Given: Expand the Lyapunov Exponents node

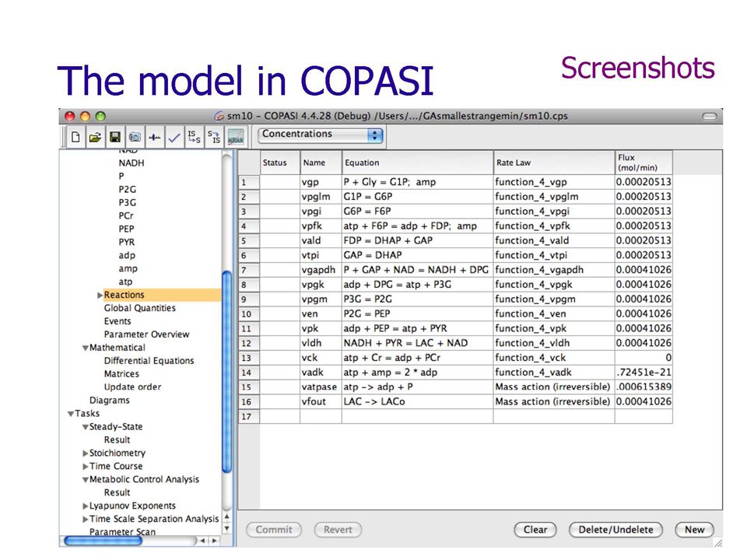Looking at the screenshot, I should pyautogui.click(x=86, y=506).
